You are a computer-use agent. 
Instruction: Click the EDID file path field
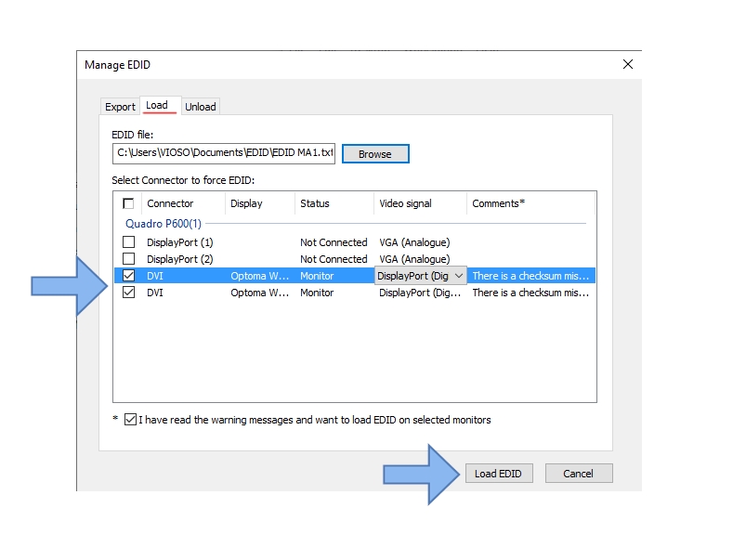(x=223, y=153)
